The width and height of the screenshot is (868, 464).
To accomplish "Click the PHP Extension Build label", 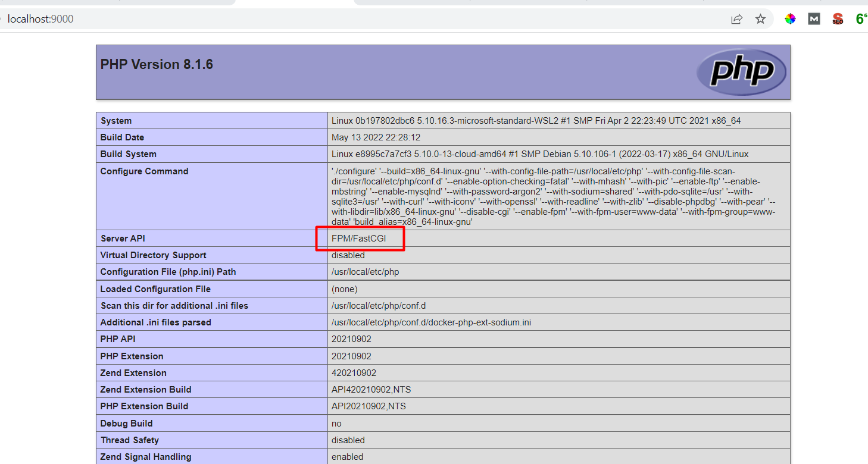I will [x=144, y=406].
